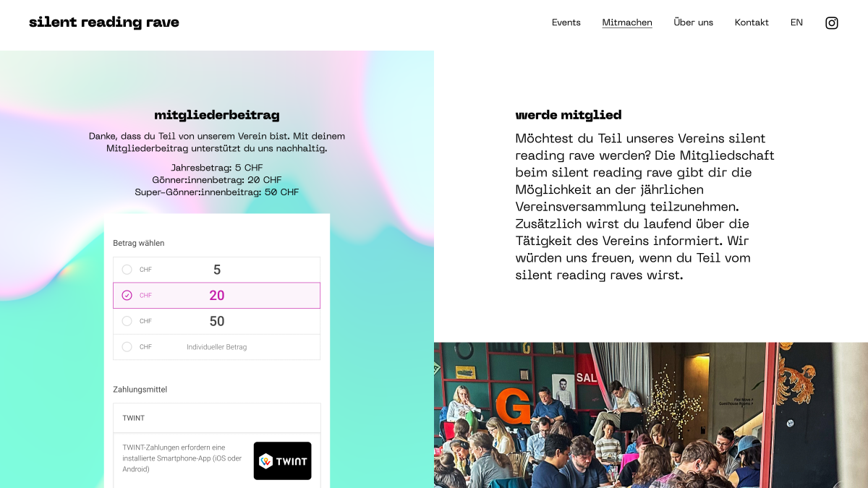Screen dimensions: 868x488
Task: Click the 5 CHF amount row
Action: (217, 270)
